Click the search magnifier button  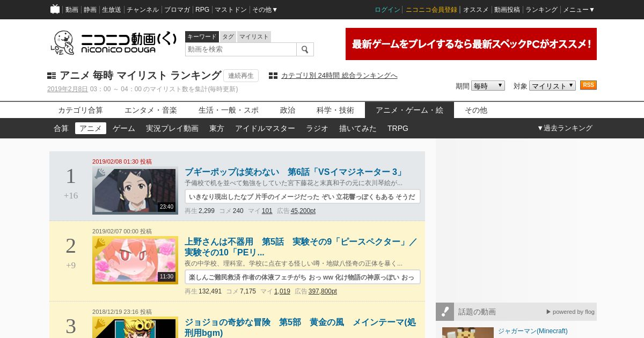(305, 49)
